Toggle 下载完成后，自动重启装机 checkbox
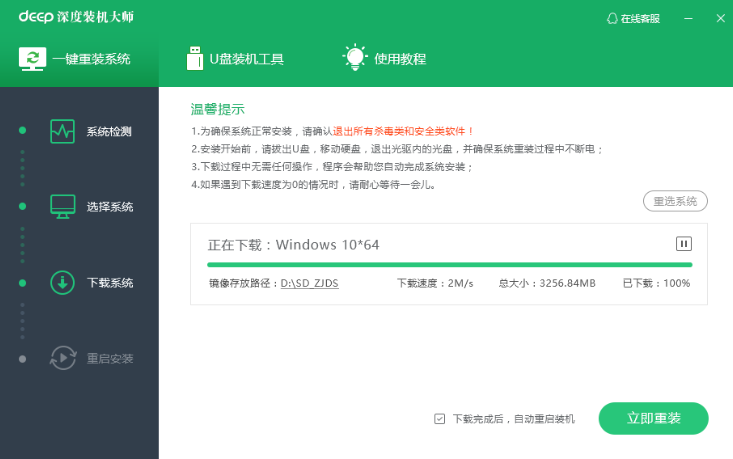Screen dimensions: 733x459 click(439, 419)
